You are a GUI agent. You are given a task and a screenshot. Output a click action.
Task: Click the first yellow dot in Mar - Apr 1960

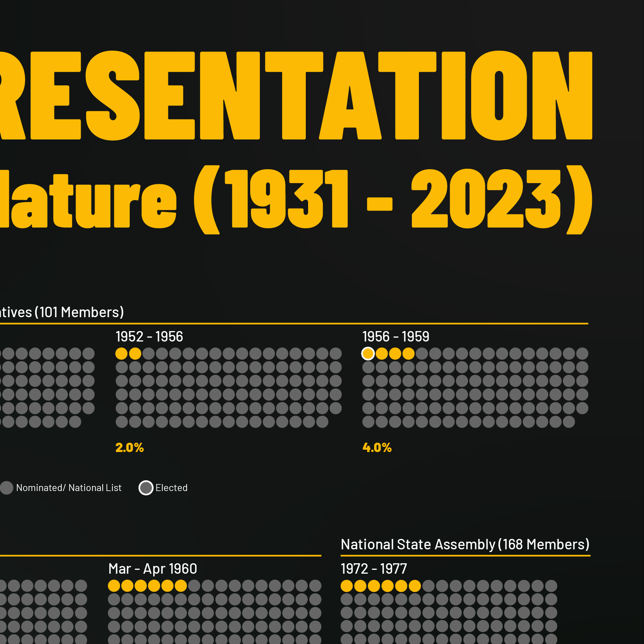tap(114, 586)
